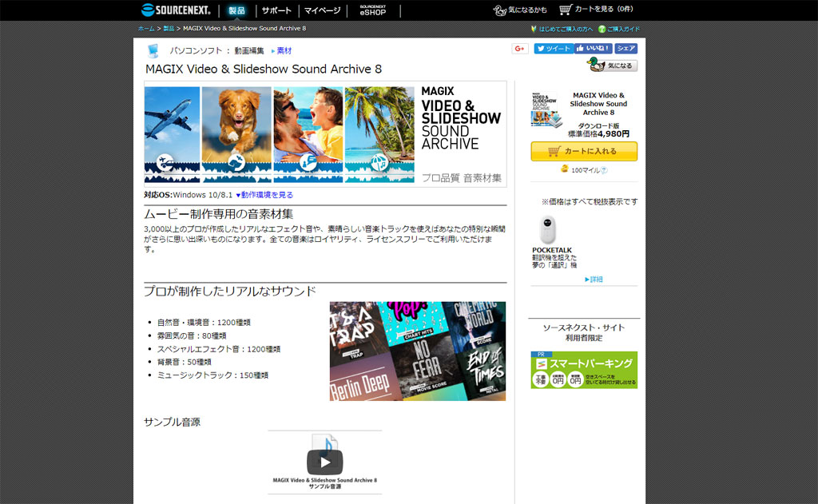Open the SOURCENEXT eSHOP link

[372, 10]
